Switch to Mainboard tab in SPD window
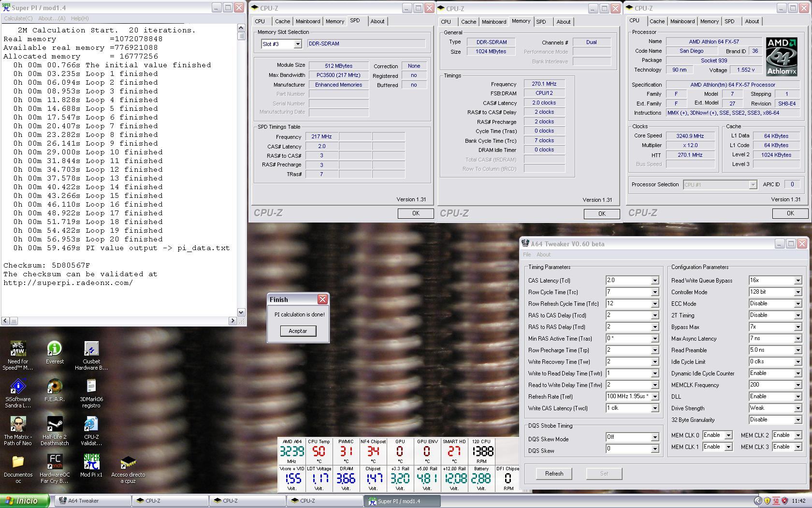Screen dimensions: 812x508 coord(308,21)
